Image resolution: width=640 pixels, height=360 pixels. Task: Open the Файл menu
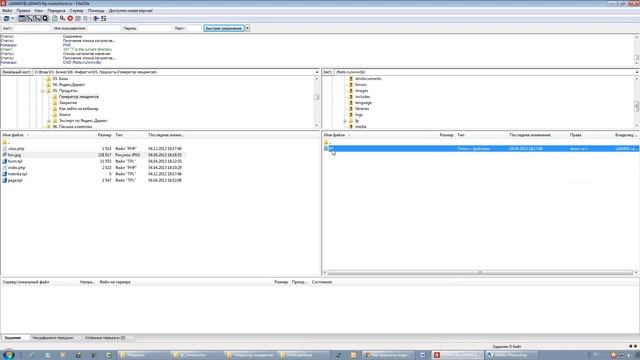point(7,11)
